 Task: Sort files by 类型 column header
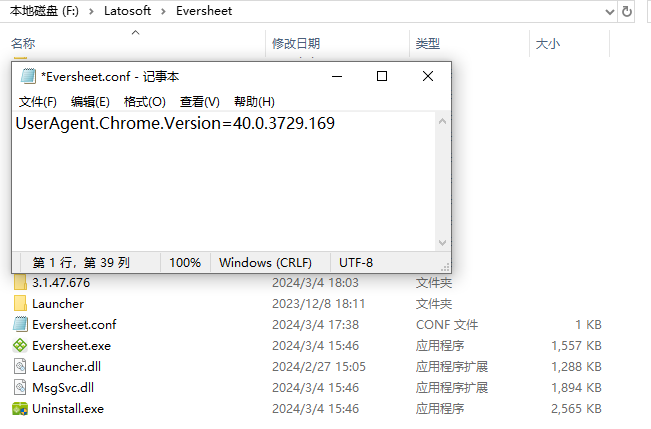[x=470, y=43]
